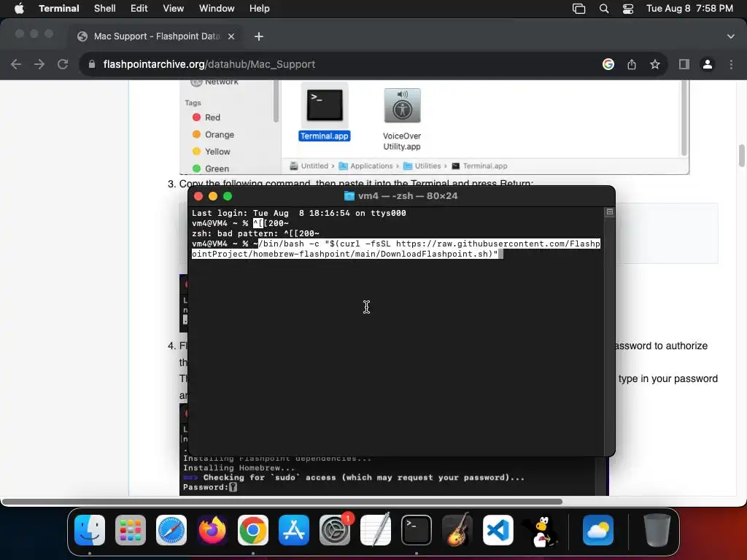Open the Chrome three-dot menu
Image resolution: width=747 pixels, height=560 pixels.
pos(731,64)
